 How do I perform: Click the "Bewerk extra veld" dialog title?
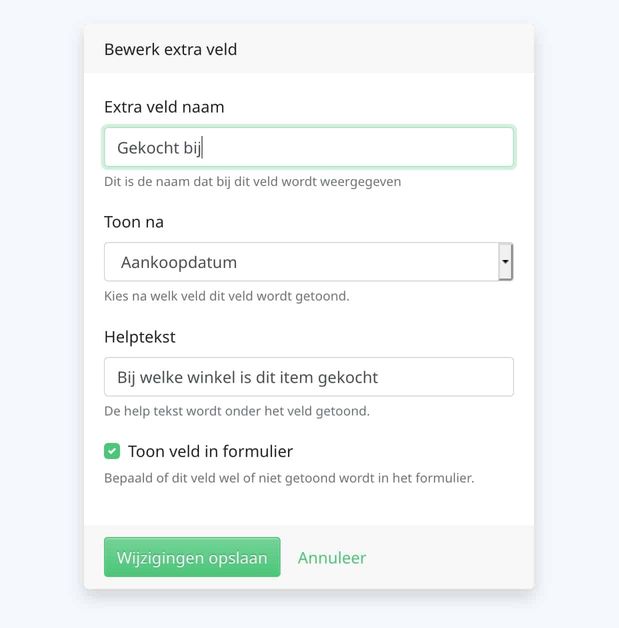click(x=170, y=49)
